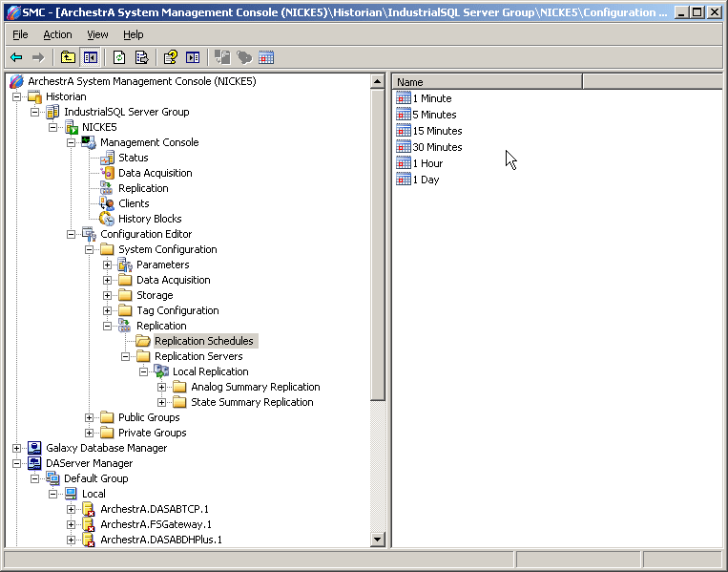The width and height of the screenshot is (728, 572).
Task: Click the Name column header
Action: click(487, 82)
